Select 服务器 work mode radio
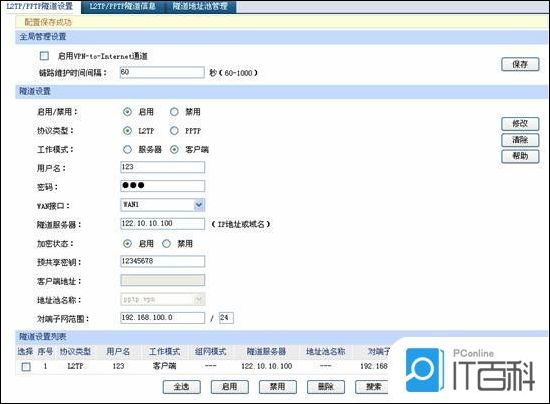 coord(127,150)
